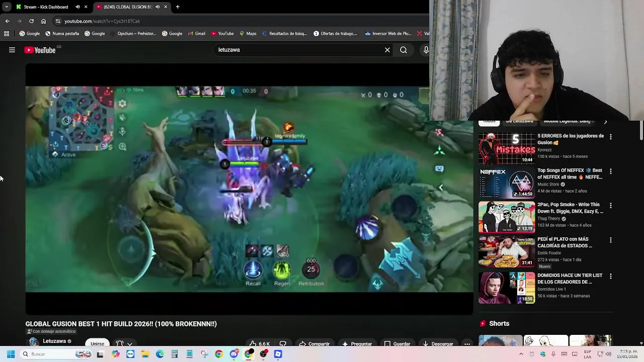Open Discord from taskbar
This screenshot has height=362, width=644.
point(234,354)
